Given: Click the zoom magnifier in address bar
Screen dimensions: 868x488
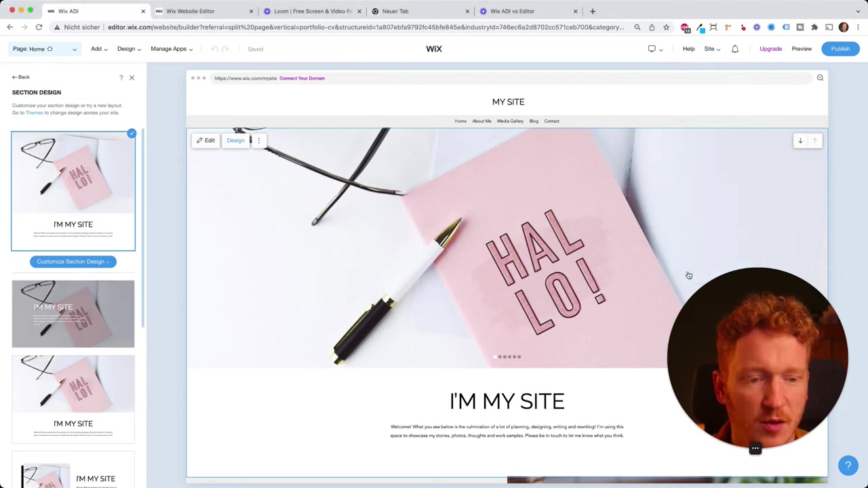Looking at the screenshot, I should tap(637, 27).
